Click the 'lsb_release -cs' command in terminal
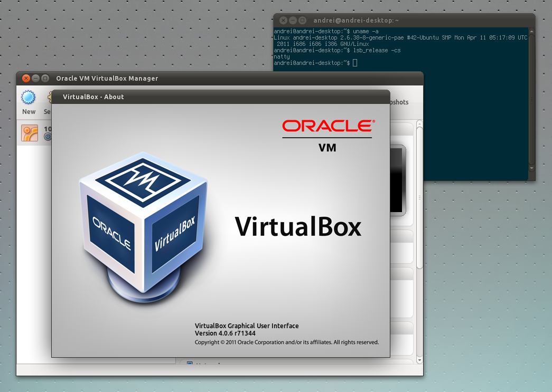This screenshot has height=392, width=552. (377, 50)
